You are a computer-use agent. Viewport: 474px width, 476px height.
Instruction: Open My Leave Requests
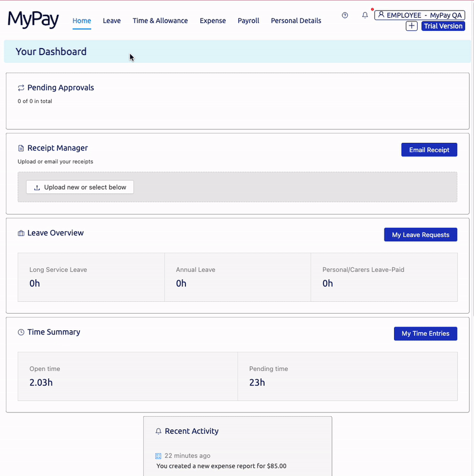coord(420,234)
